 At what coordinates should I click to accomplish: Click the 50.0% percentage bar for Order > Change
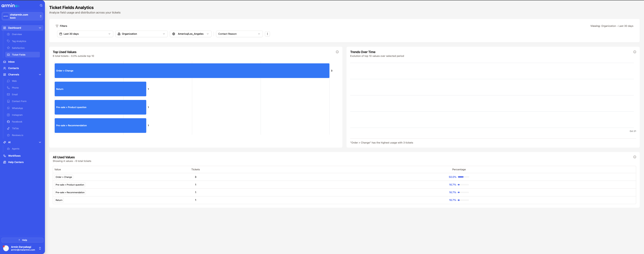click(461, 177)
